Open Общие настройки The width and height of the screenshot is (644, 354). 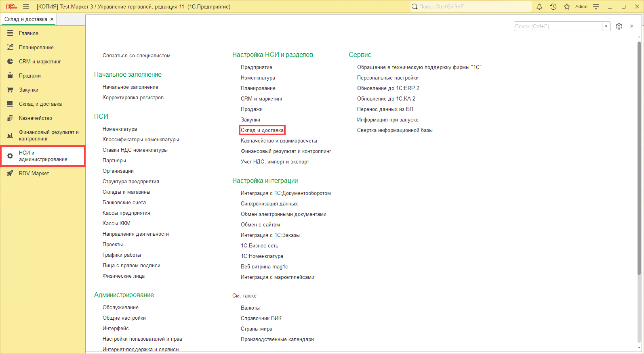[x=124, y=318]
